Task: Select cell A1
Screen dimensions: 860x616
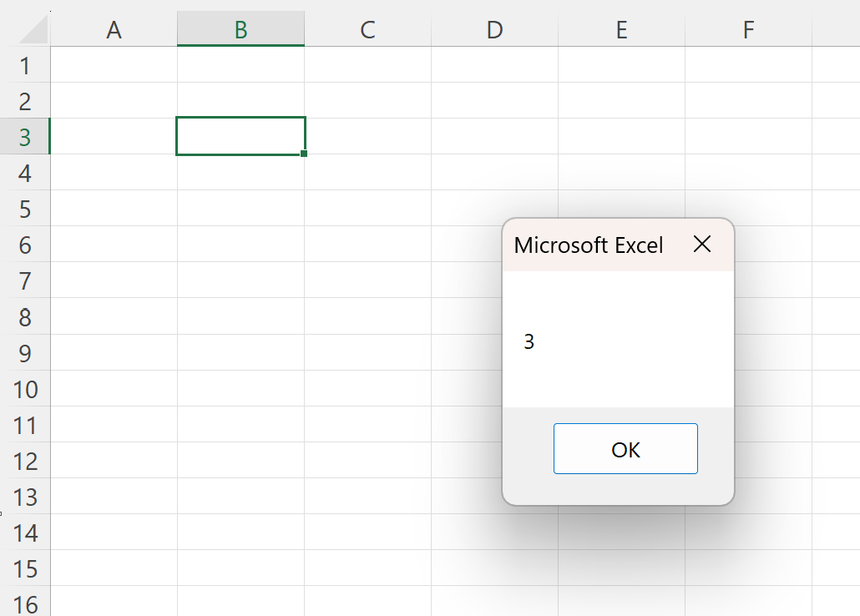Action: [114, 64]
